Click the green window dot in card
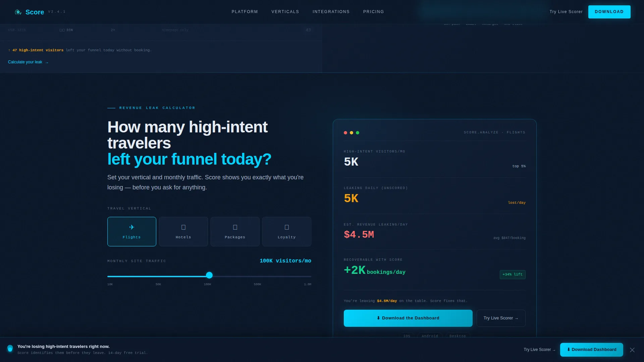Screen dimensions: 644x362 point(358,133)
